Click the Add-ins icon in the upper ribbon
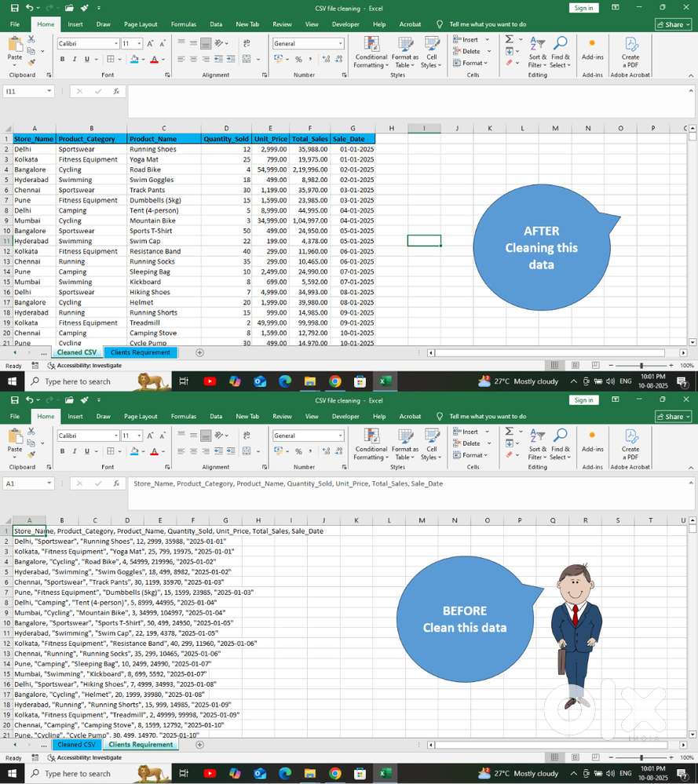 point(593,46)
